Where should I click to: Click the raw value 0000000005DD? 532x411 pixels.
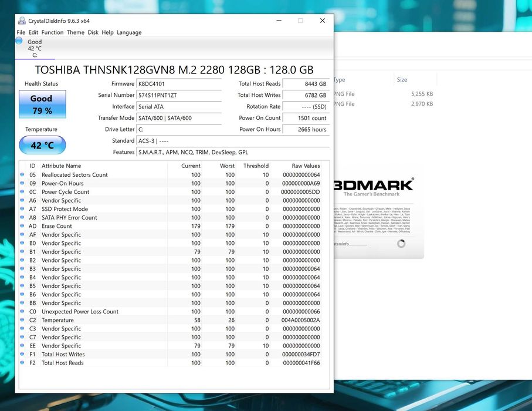300,192
